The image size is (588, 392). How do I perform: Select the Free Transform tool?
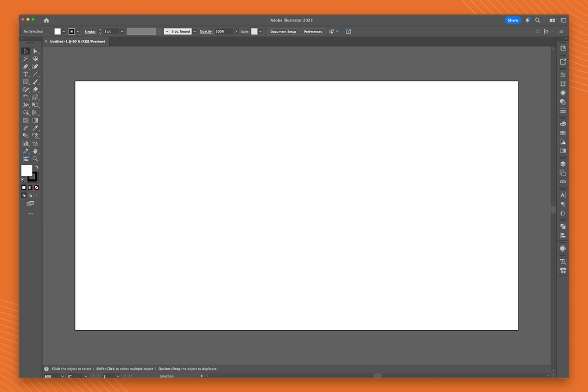click(35, 105)
